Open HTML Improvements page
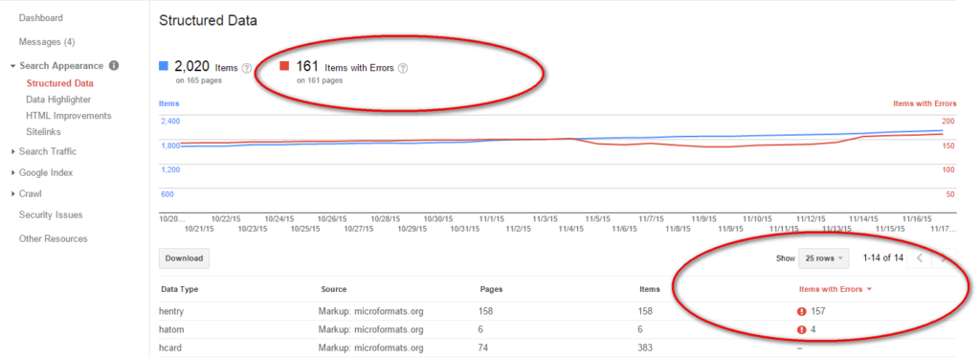Image resolution: width=980 pixels, height=358 pixels. (x=69, y=116)
